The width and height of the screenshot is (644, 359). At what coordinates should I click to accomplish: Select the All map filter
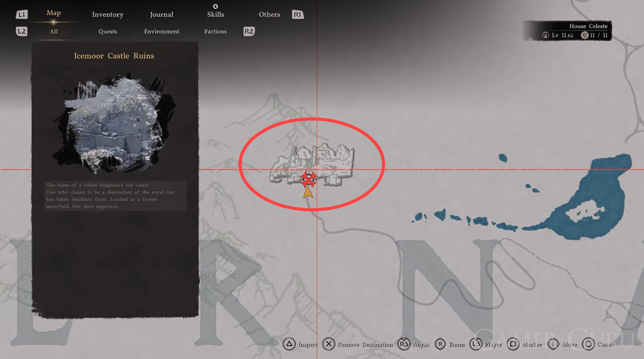click(54, 31)
